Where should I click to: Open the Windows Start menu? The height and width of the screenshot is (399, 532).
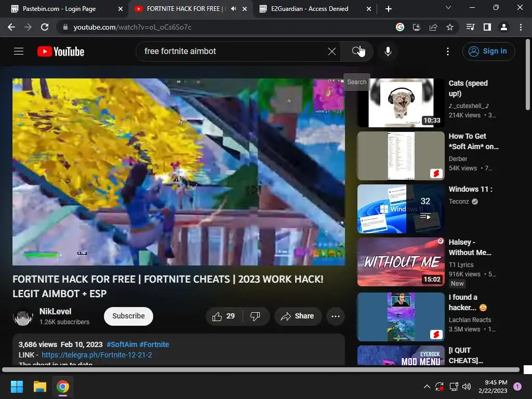(17, 387)
